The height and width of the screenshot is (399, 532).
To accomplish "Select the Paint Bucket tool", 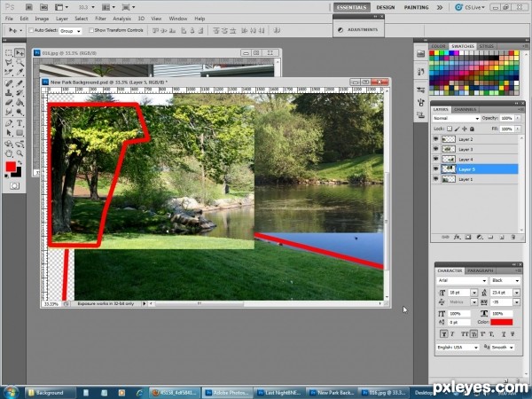I will [x=20, y=102].
